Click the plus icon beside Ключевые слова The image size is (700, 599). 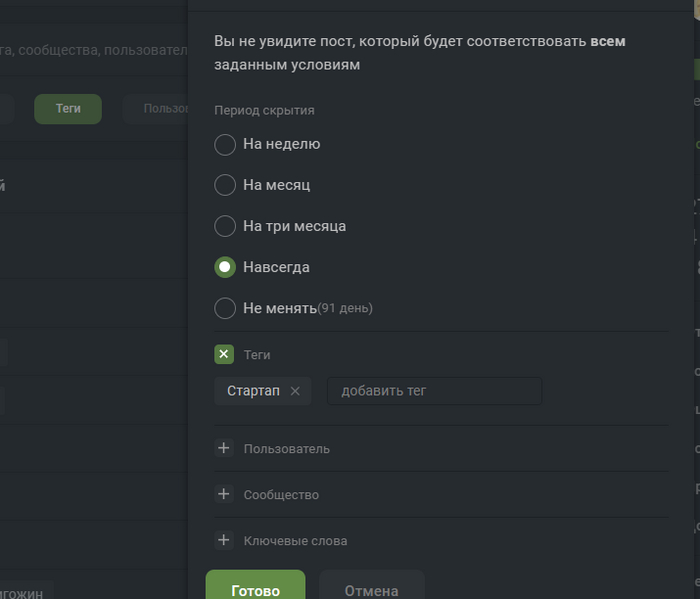click(224, 540)
